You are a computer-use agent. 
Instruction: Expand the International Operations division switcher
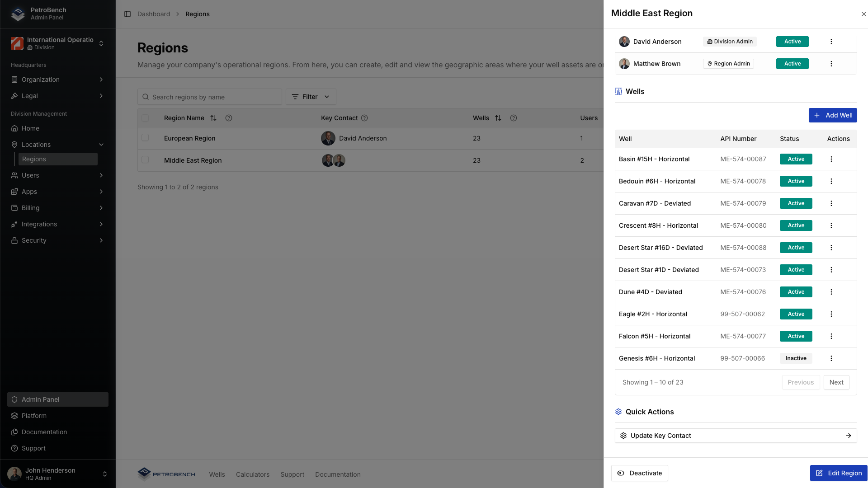point(102,43)
